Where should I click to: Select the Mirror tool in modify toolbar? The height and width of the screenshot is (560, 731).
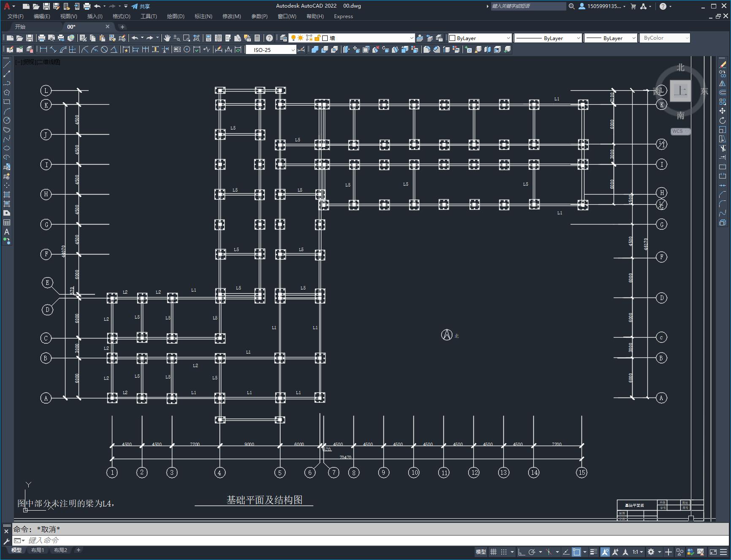723,83
